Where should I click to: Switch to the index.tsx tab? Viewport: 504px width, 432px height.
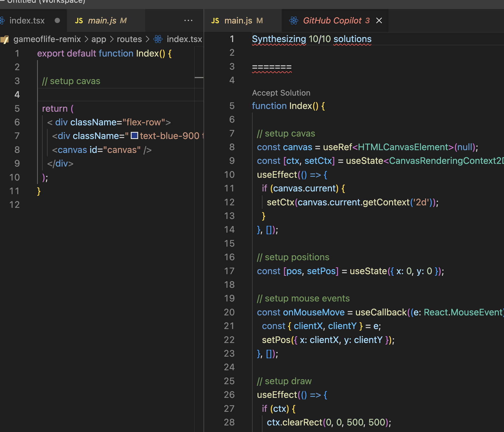click(27, 20)
